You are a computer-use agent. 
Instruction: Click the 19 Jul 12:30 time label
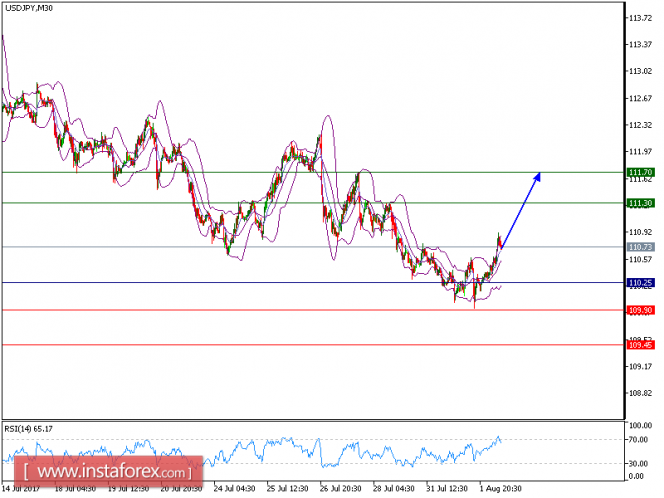click(x=128, y=489)
